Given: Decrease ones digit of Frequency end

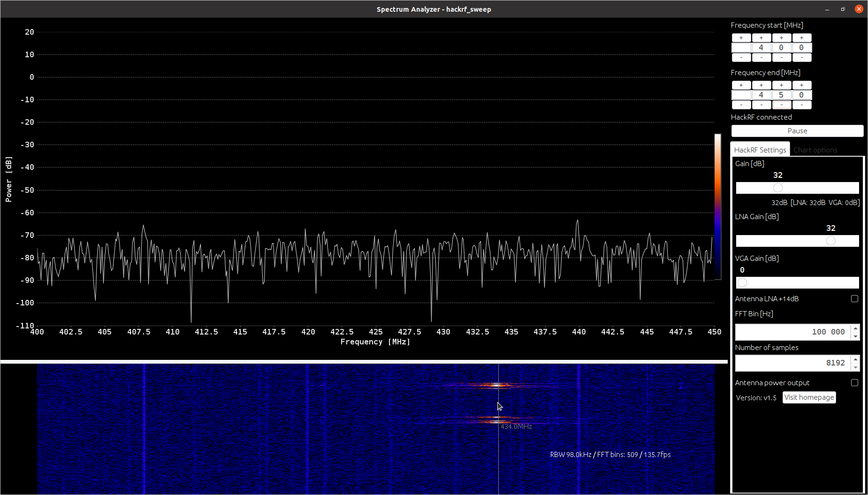Looking at the screenshot, I should 801,105.
